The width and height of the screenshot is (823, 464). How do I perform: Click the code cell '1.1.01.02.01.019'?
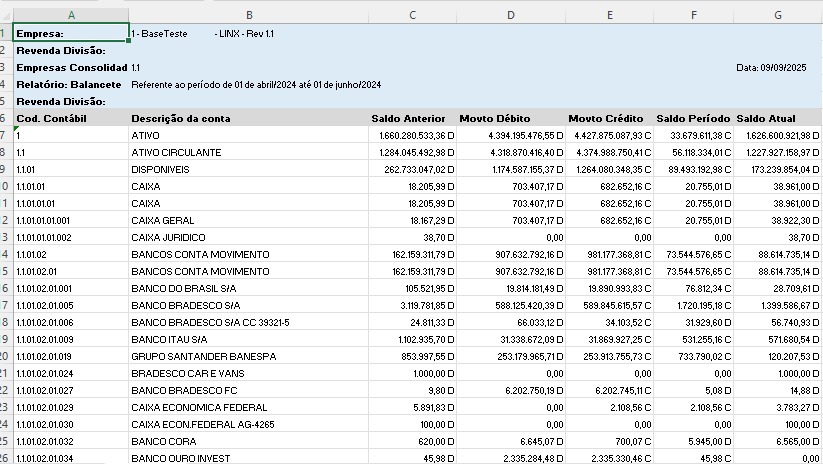click(x=71, y=356)
